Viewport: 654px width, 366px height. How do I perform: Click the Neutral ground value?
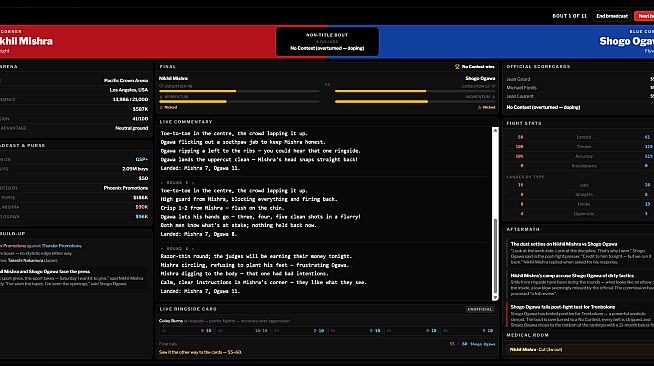click(x=131, y=128)
